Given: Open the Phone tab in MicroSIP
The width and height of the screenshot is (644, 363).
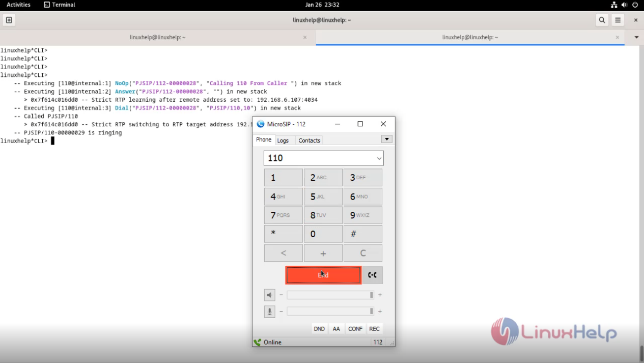Looking at the screenshot, I should (264, 139).
